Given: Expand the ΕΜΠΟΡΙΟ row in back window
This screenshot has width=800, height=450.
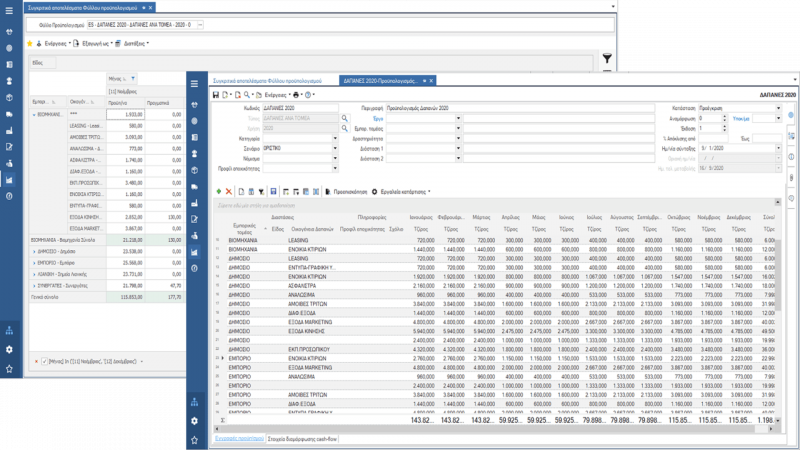Looking at the screenshot, I should (34, 263).
